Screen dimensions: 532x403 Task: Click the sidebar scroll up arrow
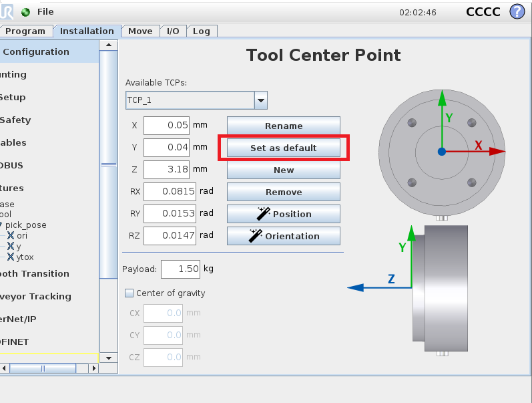(x=109, y=45)
